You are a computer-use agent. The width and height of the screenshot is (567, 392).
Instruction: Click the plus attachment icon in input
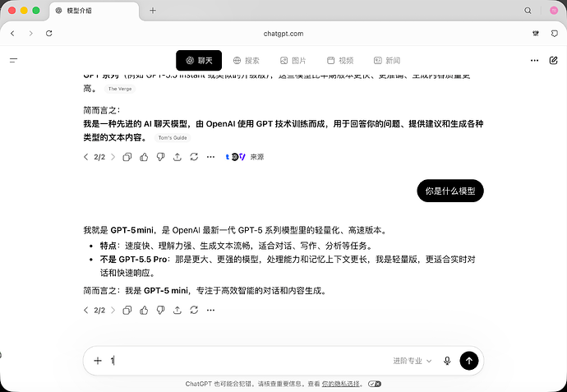click(x=98, y=361)
